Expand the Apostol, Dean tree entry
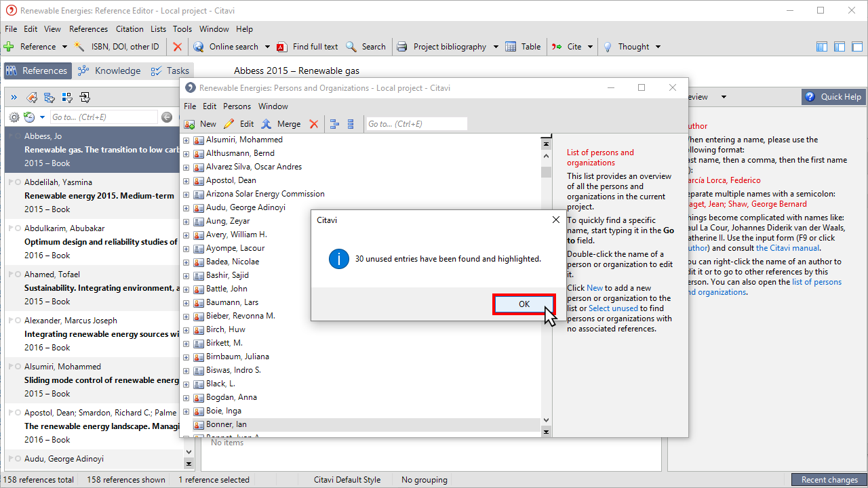 186,181
